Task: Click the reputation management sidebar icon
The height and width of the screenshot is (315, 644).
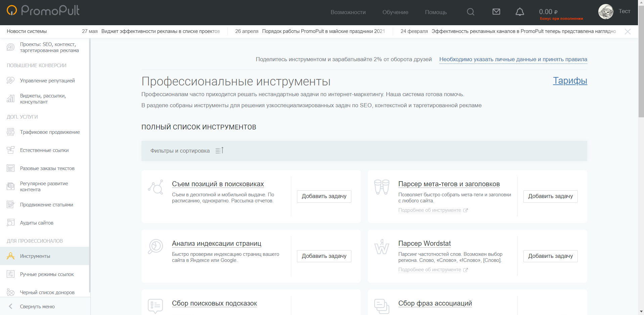Action: point(11,81)
